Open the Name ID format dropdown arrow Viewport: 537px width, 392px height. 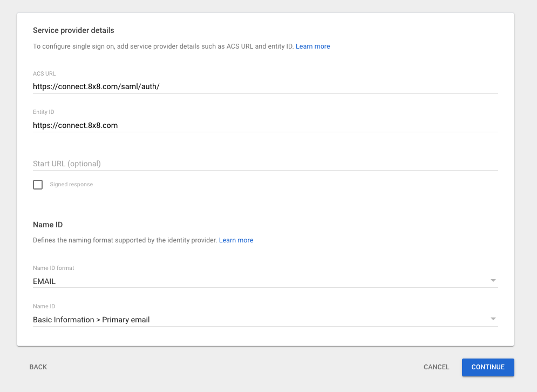point(493,281)
